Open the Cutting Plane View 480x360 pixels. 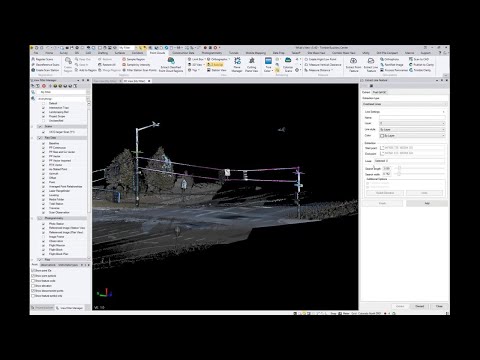[x=252, y=65]
